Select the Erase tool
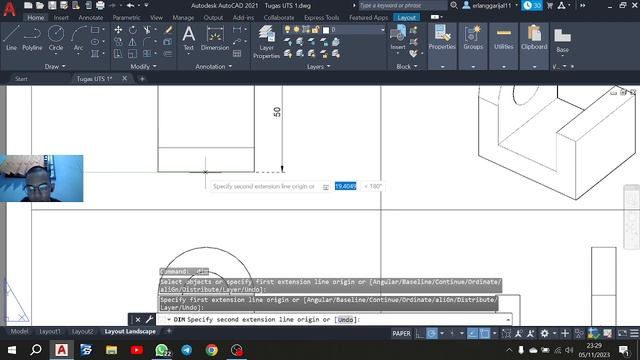 coord(168,30)
